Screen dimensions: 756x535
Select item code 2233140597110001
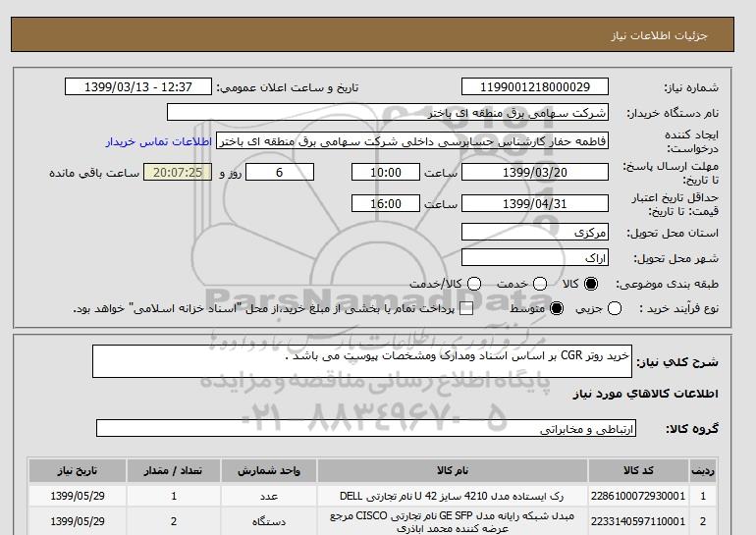pyautogui.click(x=638, y=521)
